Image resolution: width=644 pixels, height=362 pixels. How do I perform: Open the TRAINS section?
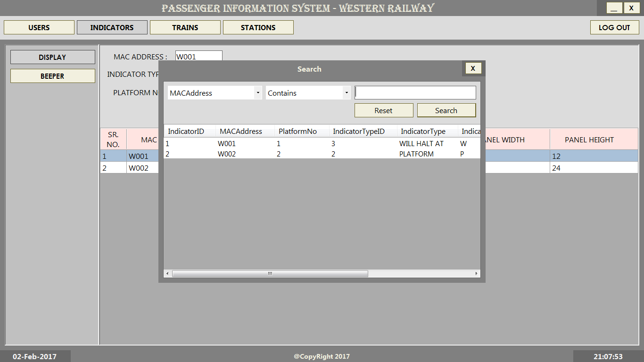point(185,27)
